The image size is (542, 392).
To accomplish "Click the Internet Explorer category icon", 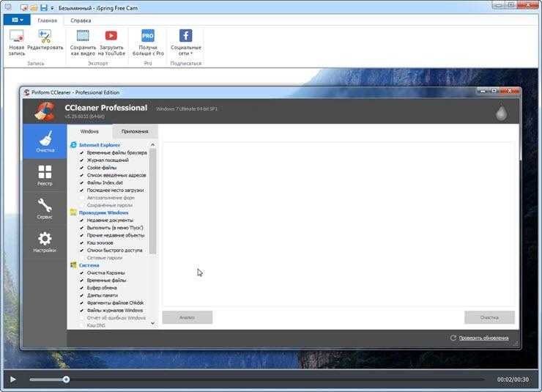I will pyautogui.click(x=73, y=145).
